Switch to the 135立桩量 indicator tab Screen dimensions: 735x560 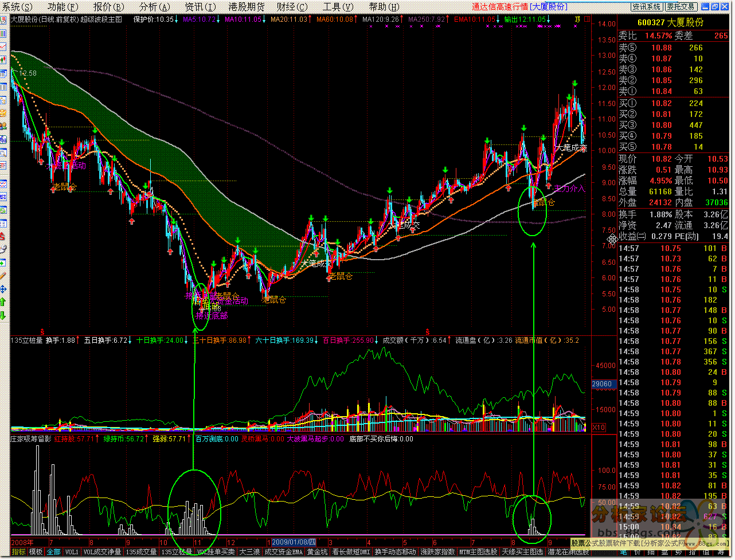[x=177, y=552]
